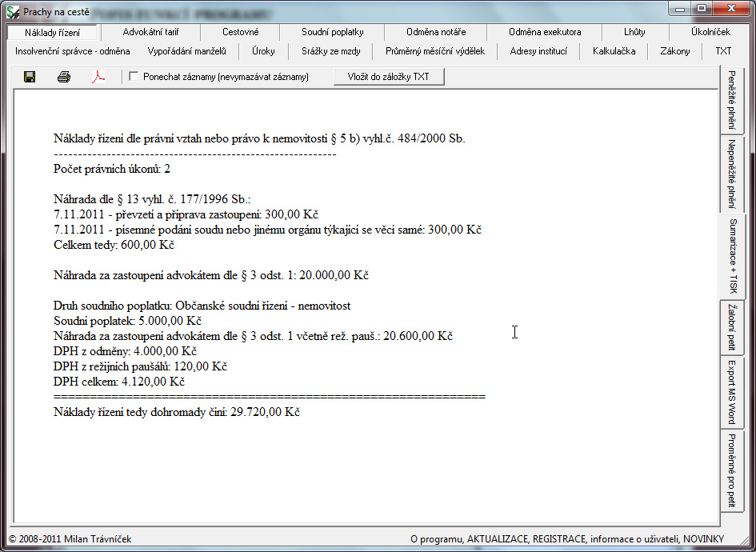Viewport: 756px width, 552px height.
Task: Open the Export MS Word side tab
Action: coord(732,392)
